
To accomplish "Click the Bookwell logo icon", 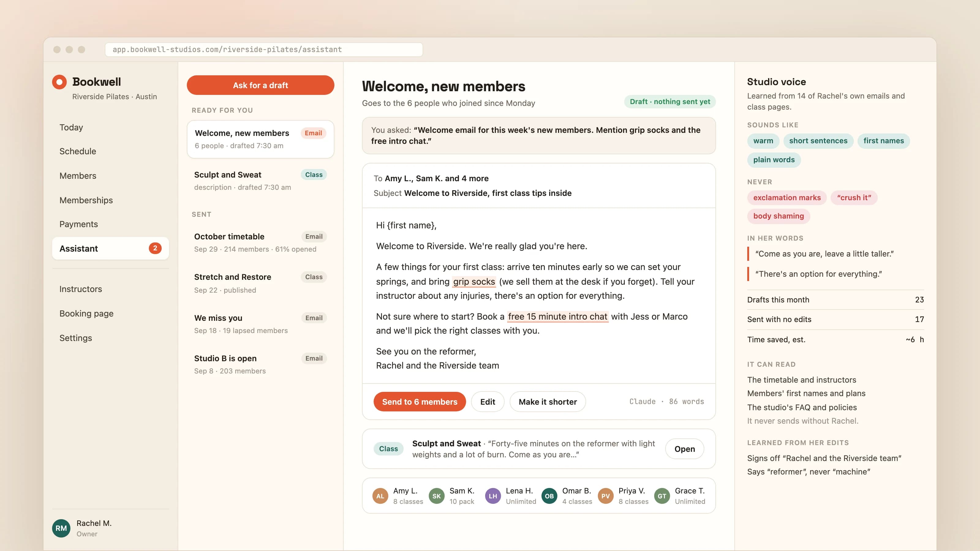I will tap(59, 82).
